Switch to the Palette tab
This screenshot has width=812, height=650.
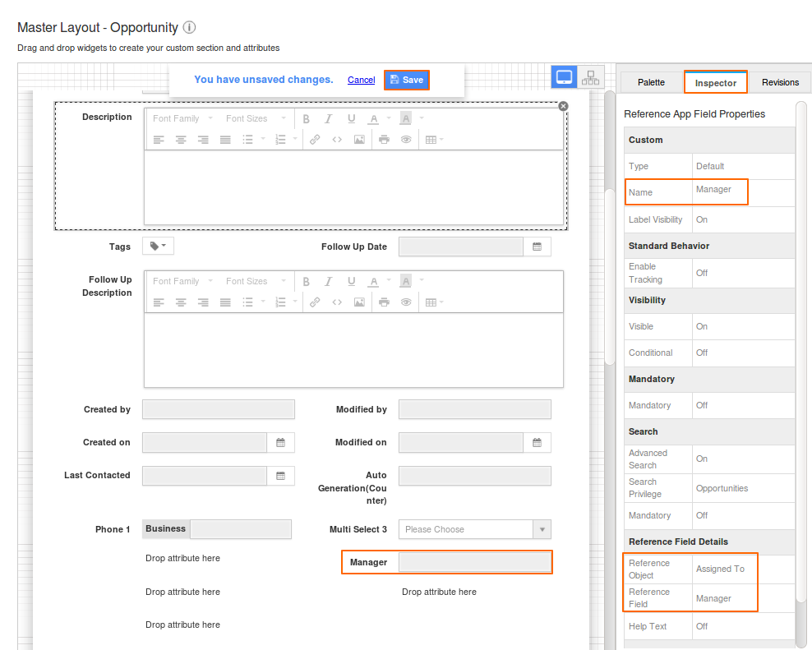pos(650,82)
